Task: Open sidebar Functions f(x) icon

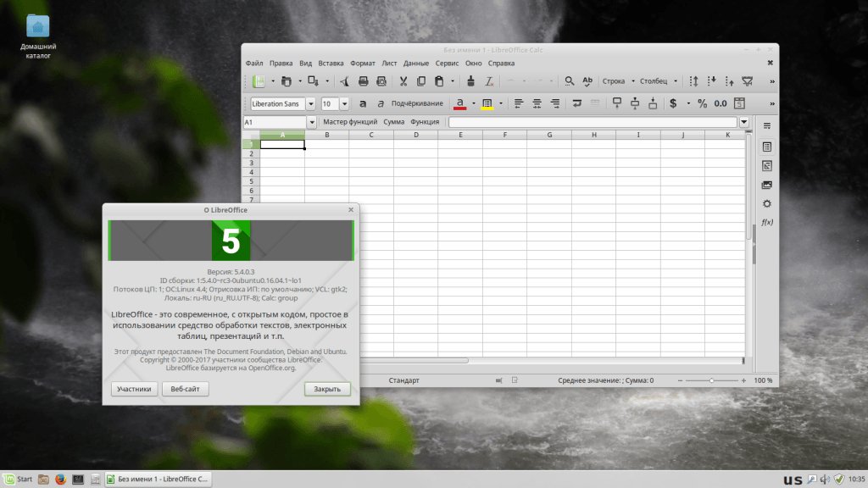Action: tap(766, 223)
